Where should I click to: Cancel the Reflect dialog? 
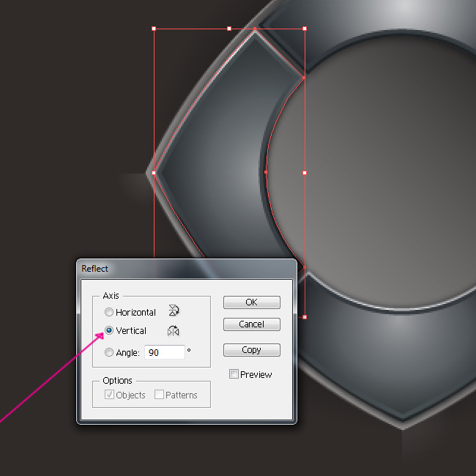tap(251, 324)
